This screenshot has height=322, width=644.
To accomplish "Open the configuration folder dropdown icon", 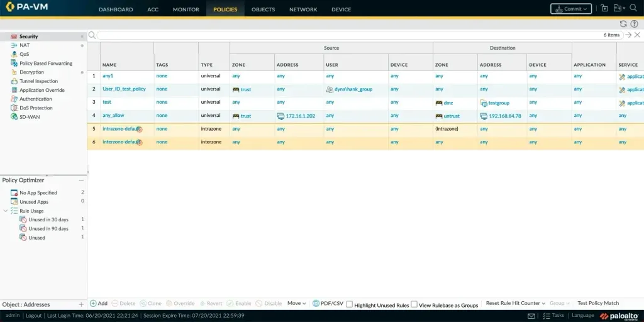I will 619,8.
